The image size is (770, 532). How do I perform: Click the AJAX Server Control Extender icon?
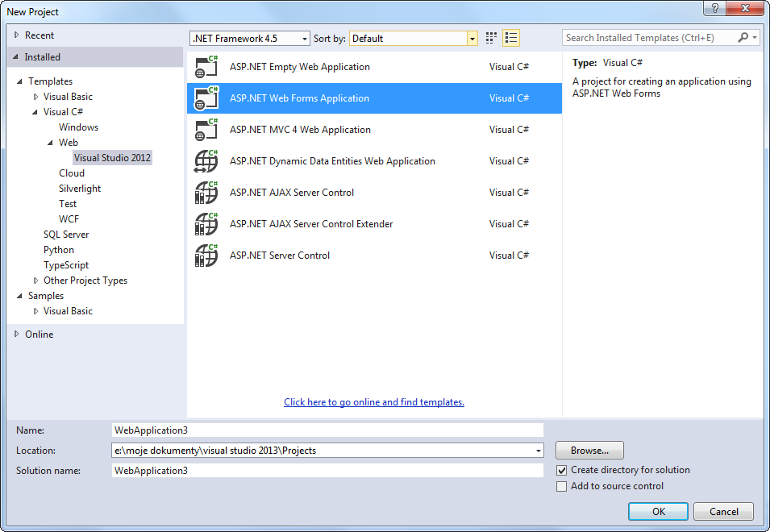point(206,224)
